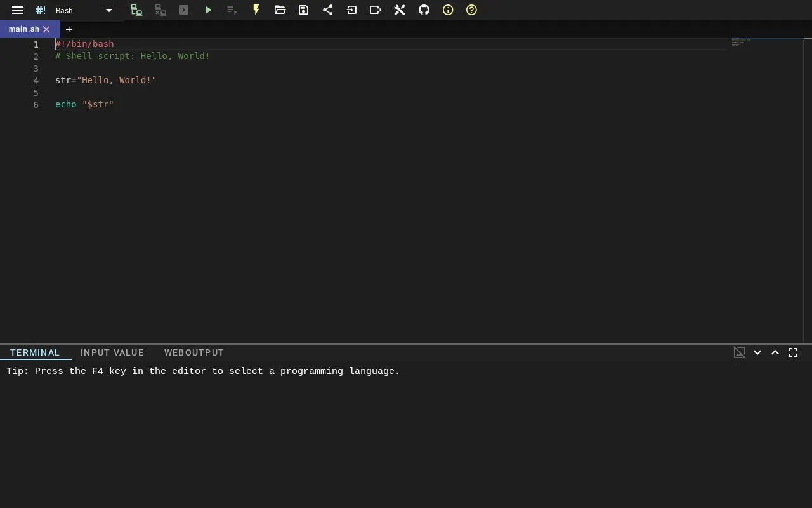This screenshot has height=508, width=812.
Task: Open the tools wrench-and-screwdriver icon
Action: [400, 10]
